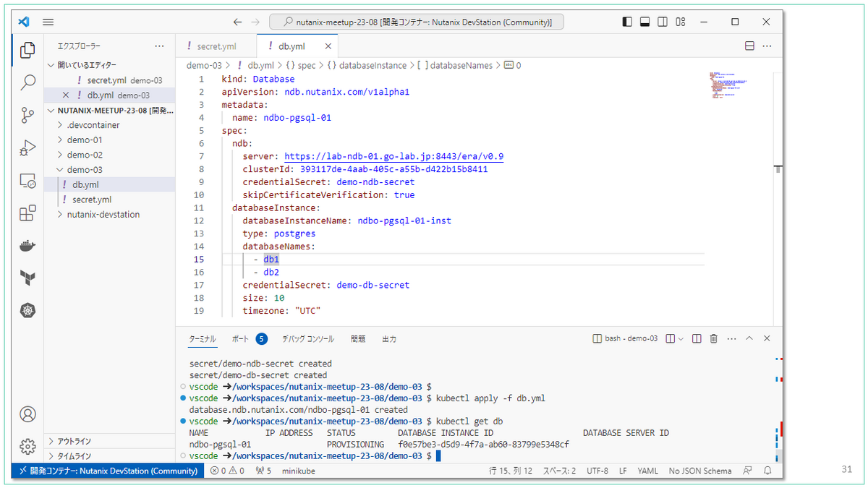Maximize the panel with up chevron
This screenshot has height=488, width=868.
[749, 338]
